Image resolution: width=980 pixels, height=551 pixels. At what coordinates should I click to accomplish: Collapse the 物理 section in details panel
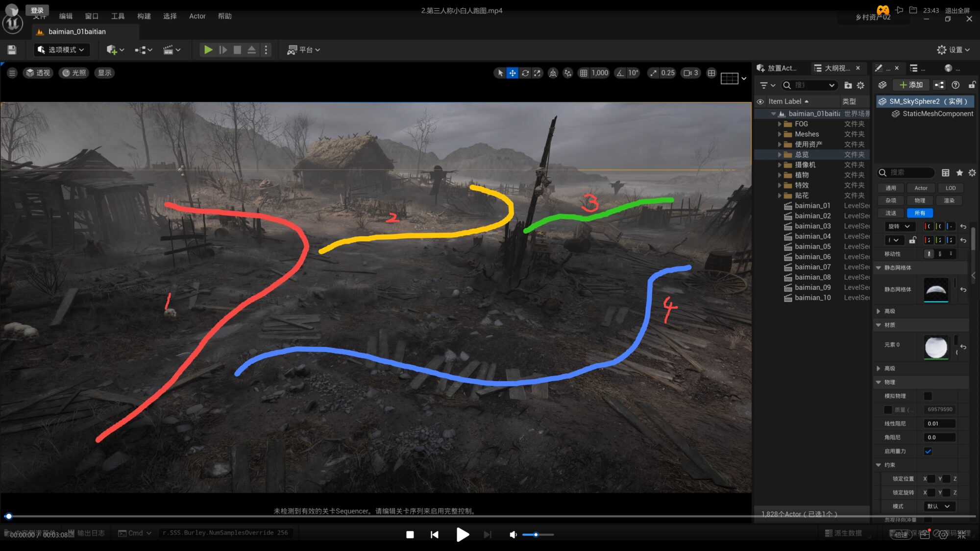click(879, 382)
